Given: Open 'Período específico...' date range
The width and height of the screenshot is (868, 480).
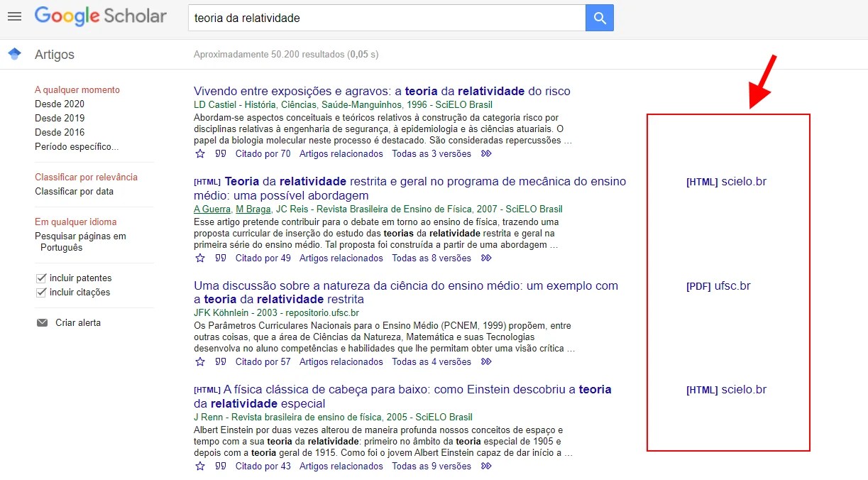Looking at the screenshot, I should coord(77,146).
